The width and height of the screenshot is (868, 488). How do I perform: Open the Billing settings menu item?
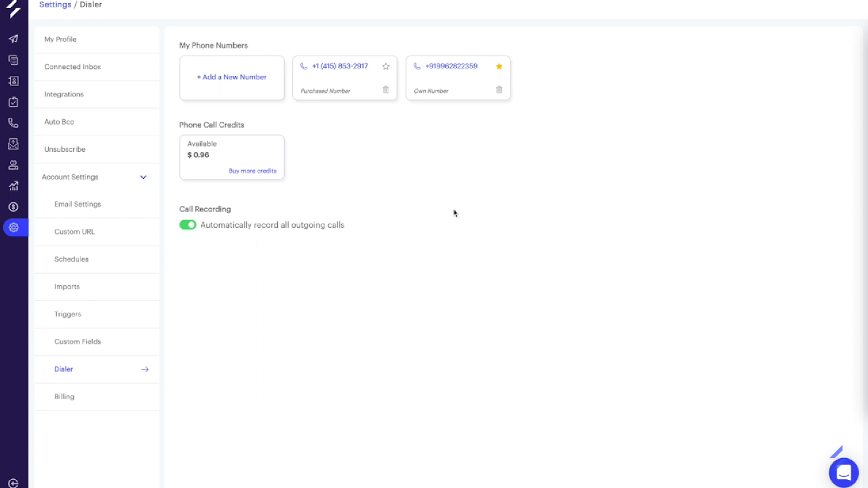click(64, 396)
